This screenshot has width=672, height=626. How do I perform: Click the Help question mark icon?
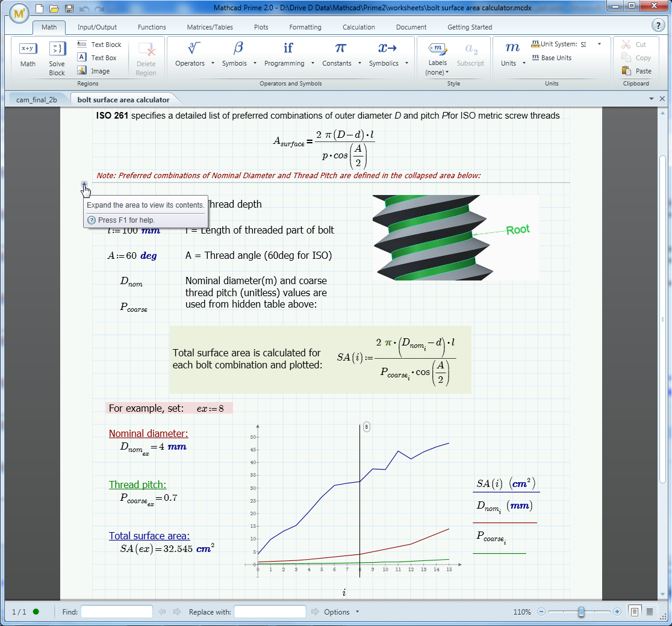pos(658,25)
